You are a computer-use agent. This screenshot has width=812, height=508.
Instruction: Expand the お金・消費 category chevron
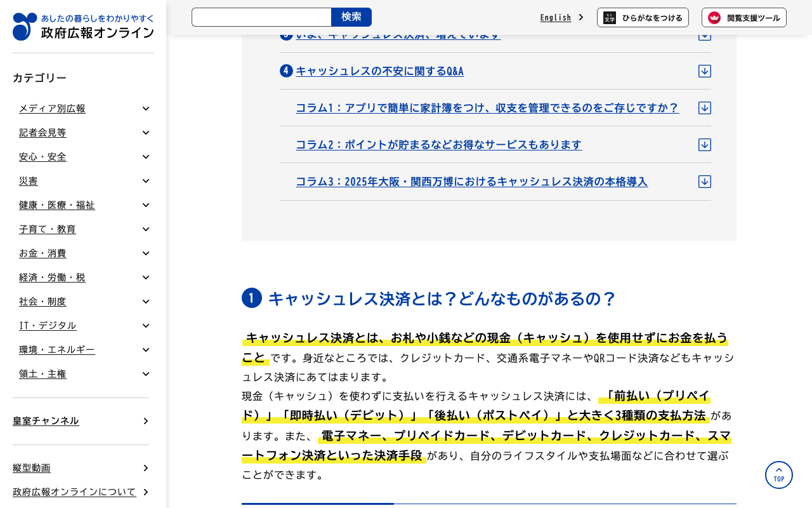[x=146, y=253]
